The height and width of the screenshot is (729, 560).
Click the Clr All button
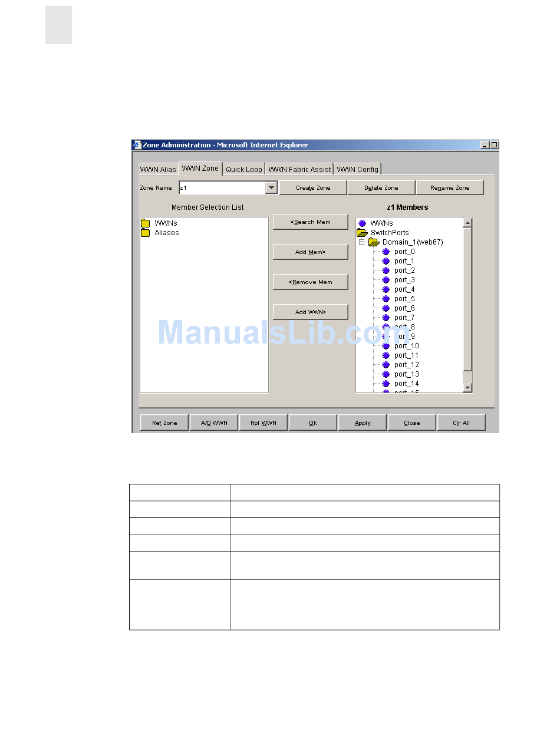(x=462, y=423)
